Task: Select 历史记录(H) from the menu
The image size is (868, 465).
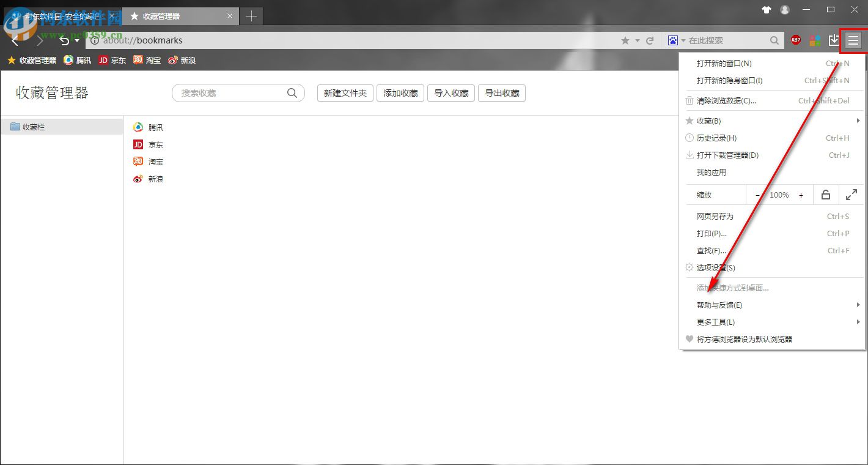Action: tap(716, 138)
